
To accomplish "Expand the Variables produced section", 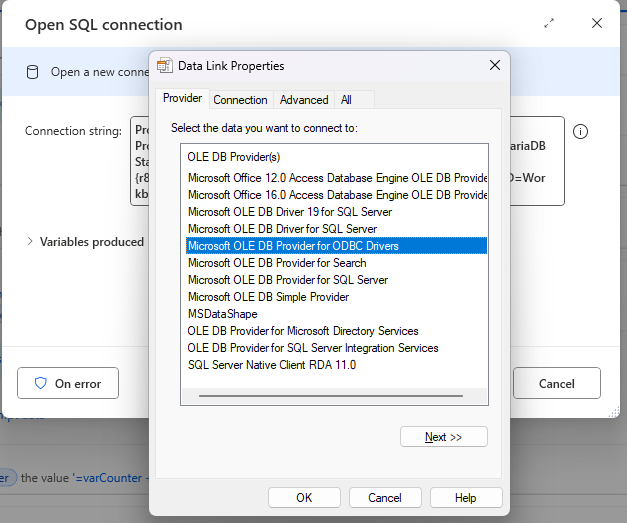I will pos(30,241).
